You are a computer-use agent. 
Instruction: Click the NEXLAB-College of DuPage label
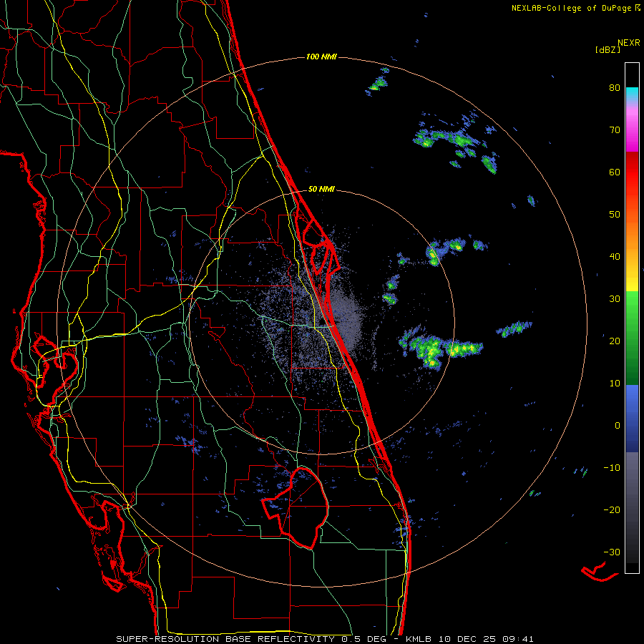[x=575, y=8]
